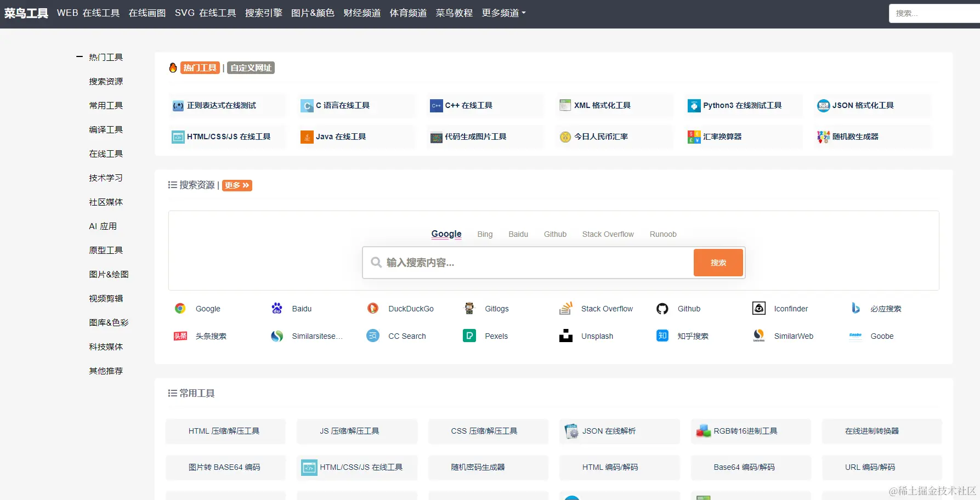Open the Java 在线工具
Viewport: 980px width, 500px height.
point(341,137)
